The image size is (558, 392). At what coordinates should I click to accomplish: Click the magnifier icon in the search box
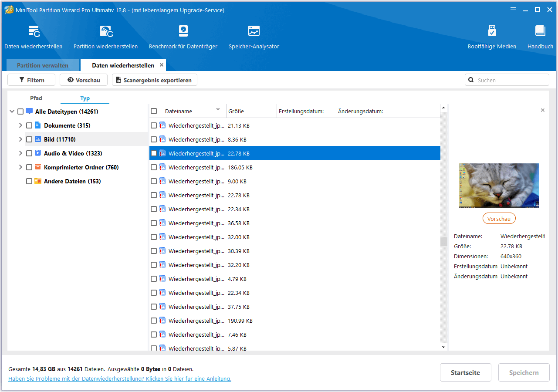click(471, 80)
